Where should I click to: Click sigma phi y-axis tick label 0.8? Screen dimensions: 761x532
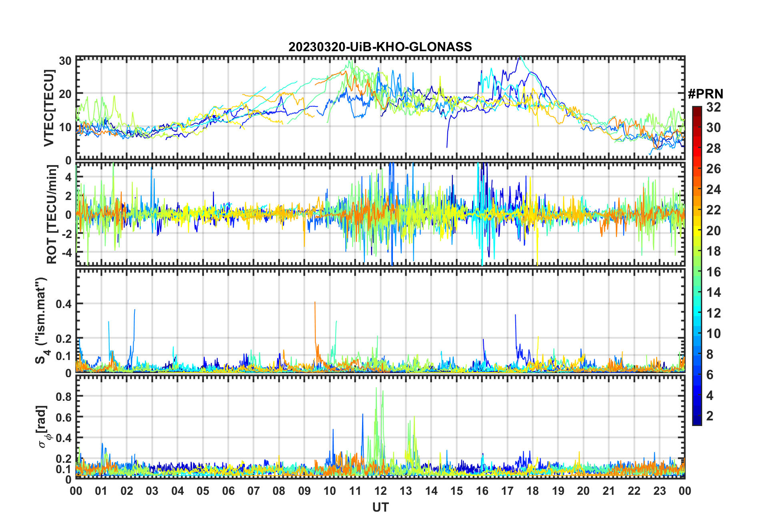(64, 396)
